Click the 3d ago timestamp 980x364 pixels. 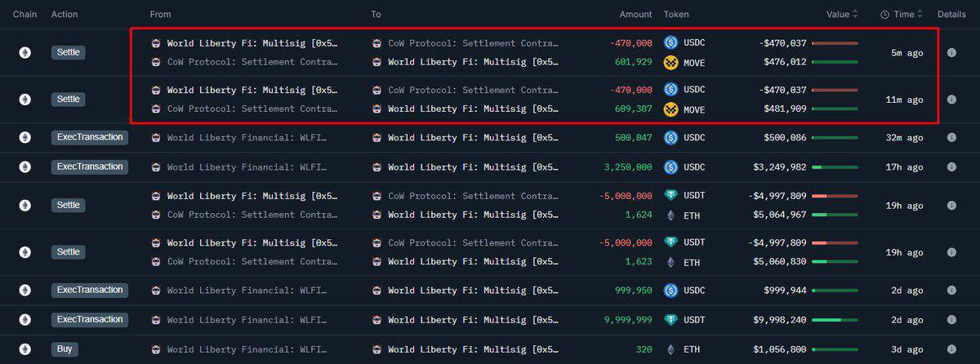907,349
